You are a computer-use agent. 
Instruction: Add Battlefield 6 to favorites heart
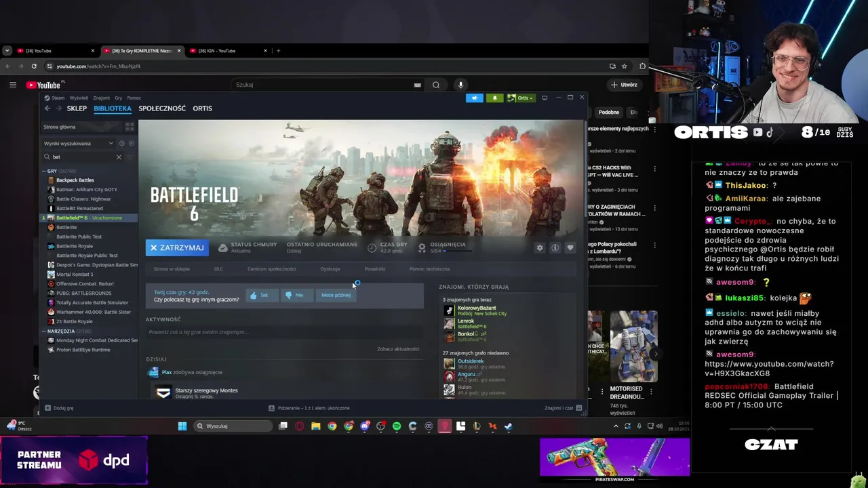pos(570,247)
